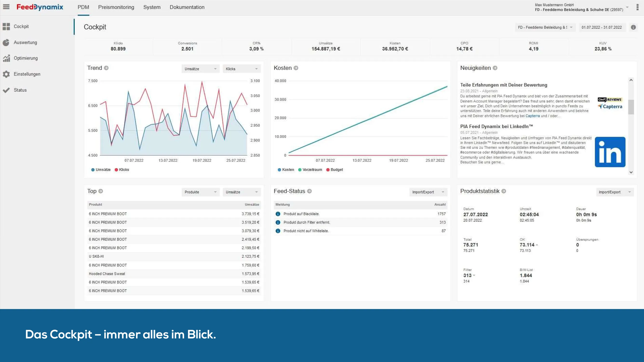Click the info icon beside the date range
This screenshot has height=362, width=644.
click(x=633, y=27)
